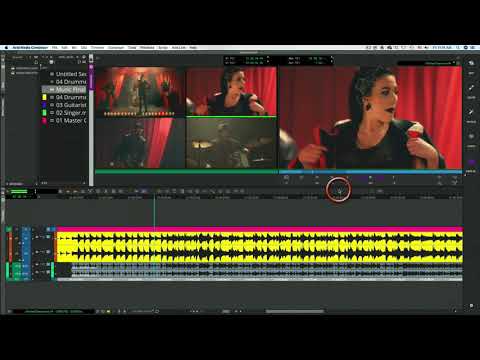Open the Timeline menu
Screen dimensions: 480x360
click(x=98, y=48)
